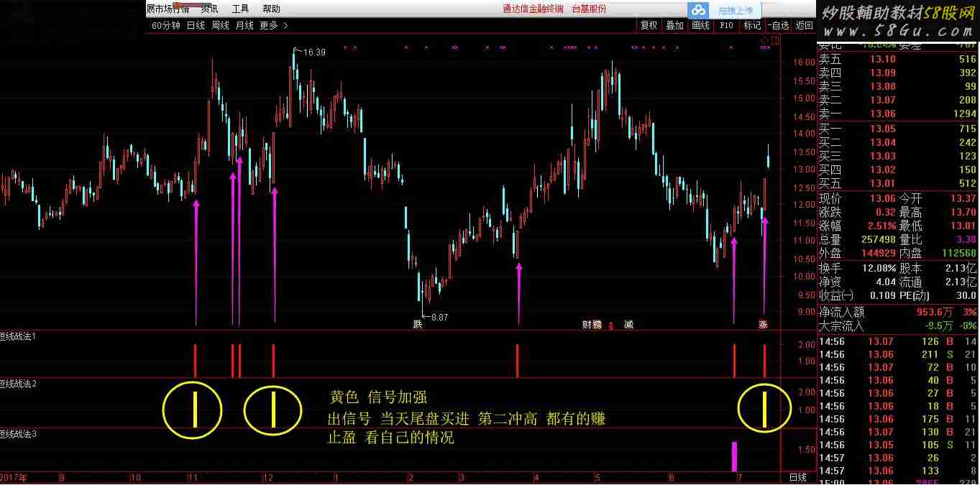Click the 8.87 low price label
This screenshot has width=980, height=485.
[x=439, y=317]
